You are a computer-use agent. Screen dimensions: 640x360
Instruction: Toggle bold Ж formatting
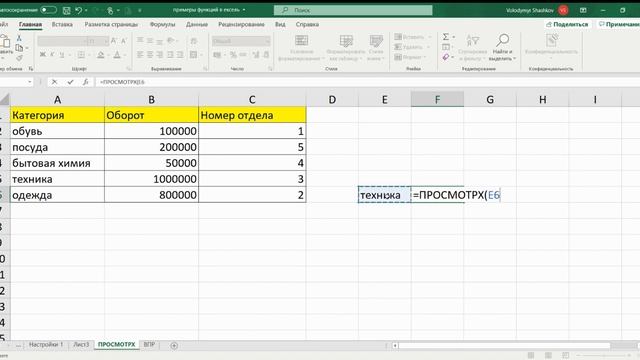42,55
